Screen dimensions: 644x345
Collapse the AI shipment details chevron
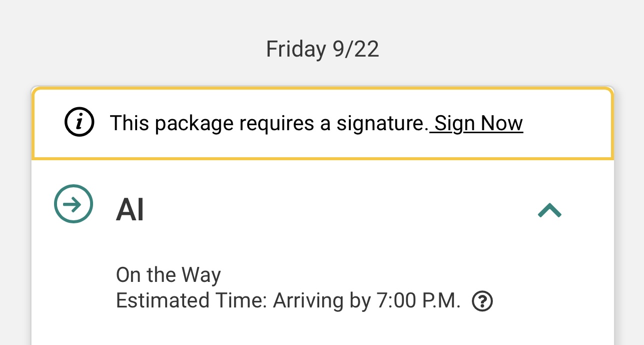pos(549,210)
